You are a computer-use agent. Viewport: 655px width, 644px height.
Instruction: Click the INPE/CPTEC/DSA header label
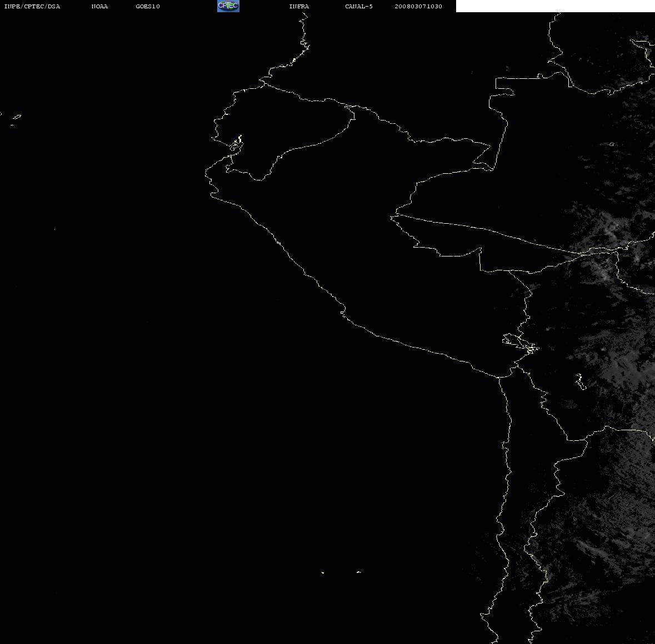(x=32, y=6)
